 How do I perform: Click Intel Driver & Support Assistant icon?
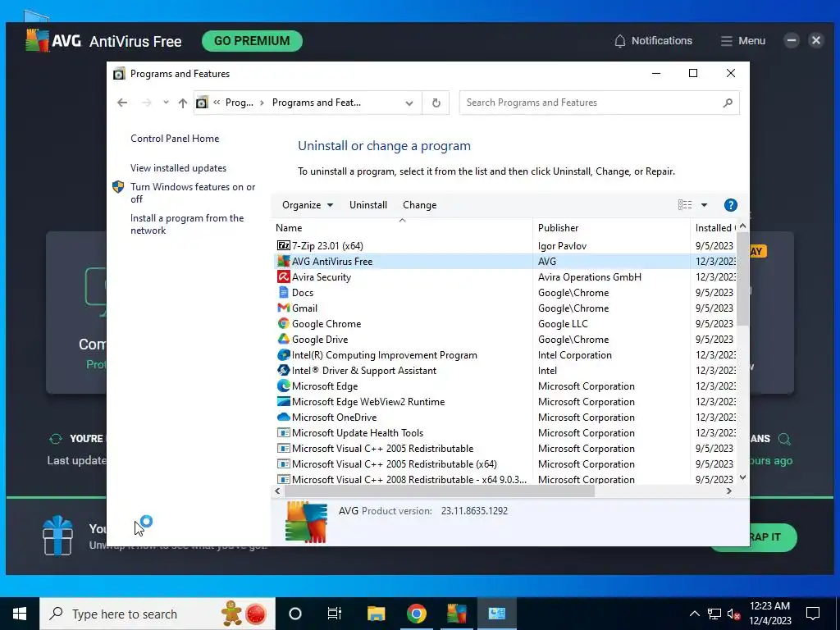tap(283, 370)
